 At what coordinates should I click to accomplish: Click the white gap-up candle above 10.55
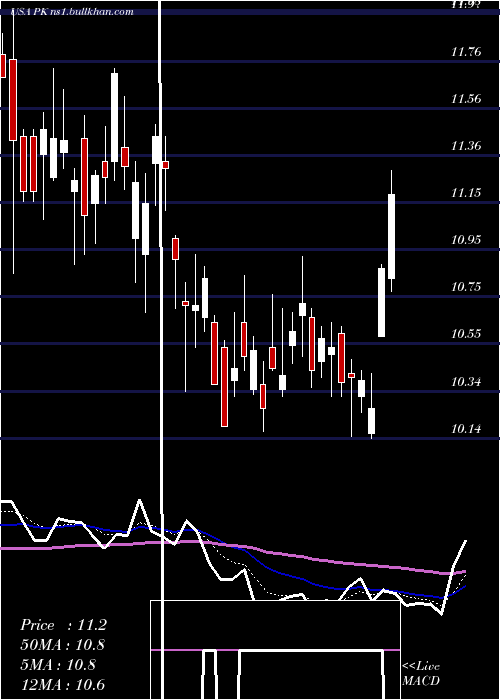[382, 302]
